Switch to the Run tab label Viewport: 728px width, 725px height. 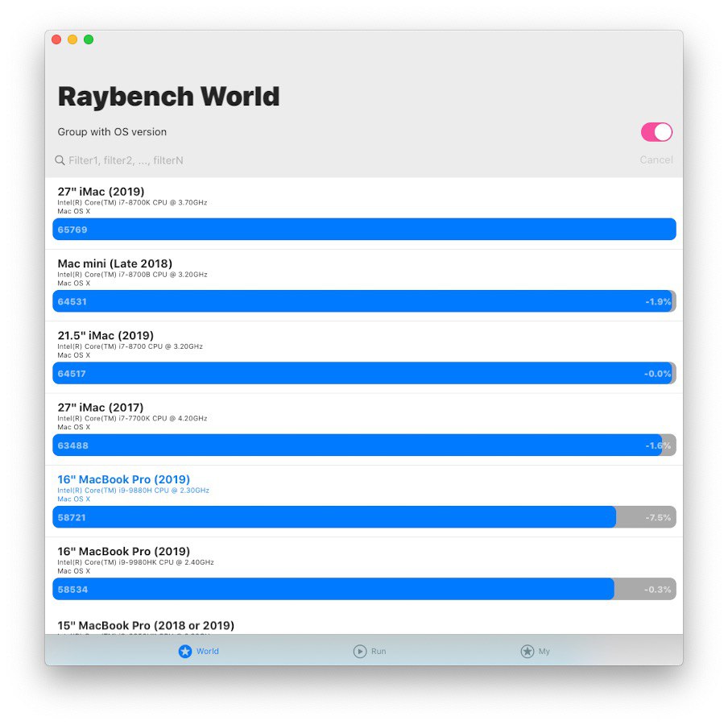pyautogui.click(x=378, y=651)
